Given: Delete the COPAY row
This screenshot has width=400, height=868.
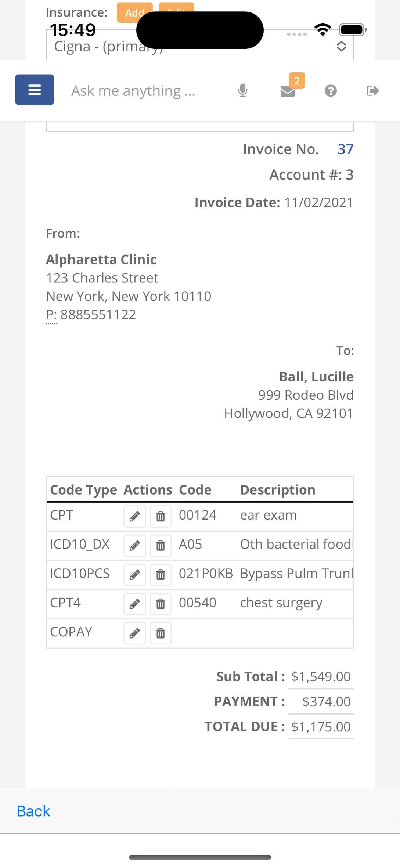Looking at the screenshot, I should [161, 633].
